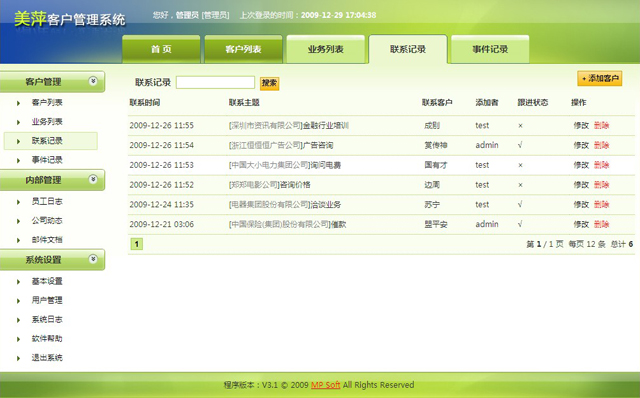Open 公司动态 in the sidebar
The image size is (640, 398).
coord(47,221)
